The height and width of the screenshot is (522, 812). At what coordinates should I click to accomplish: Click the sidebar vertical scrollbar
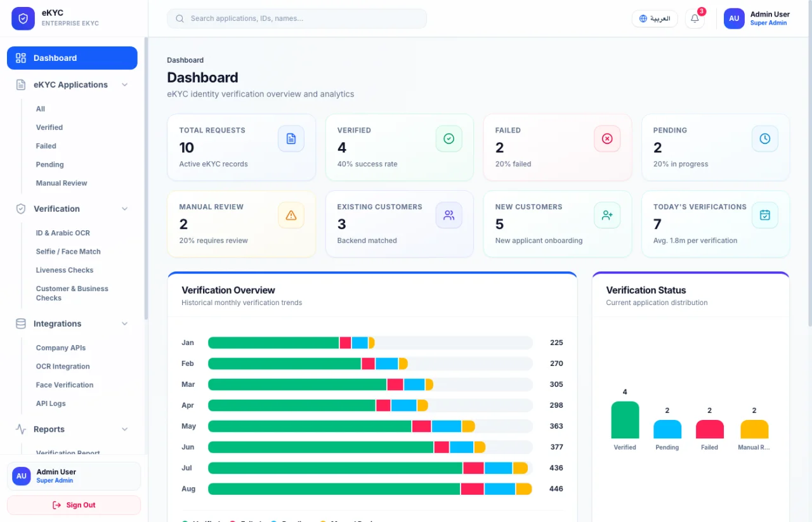click(x=146, y=178)
